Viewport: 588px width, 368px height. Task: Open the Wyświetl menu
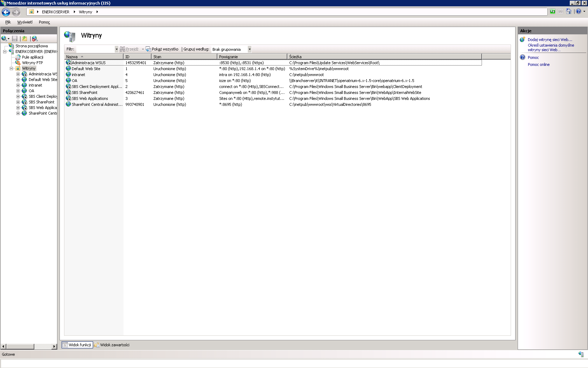point(25,22)
